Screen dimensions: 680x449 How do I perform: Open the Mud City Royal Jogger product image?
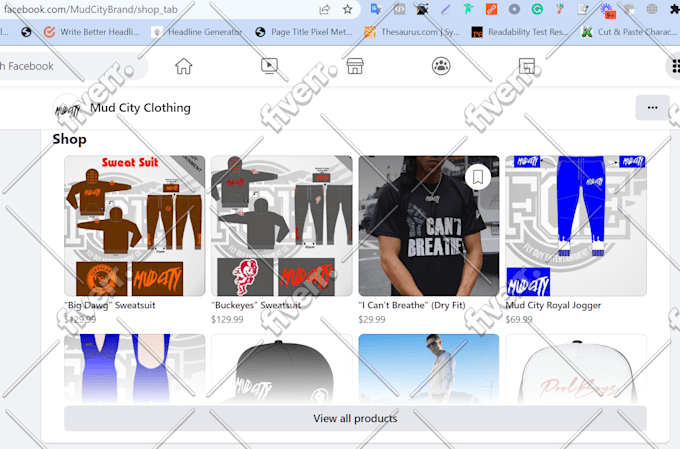[576, 226]
